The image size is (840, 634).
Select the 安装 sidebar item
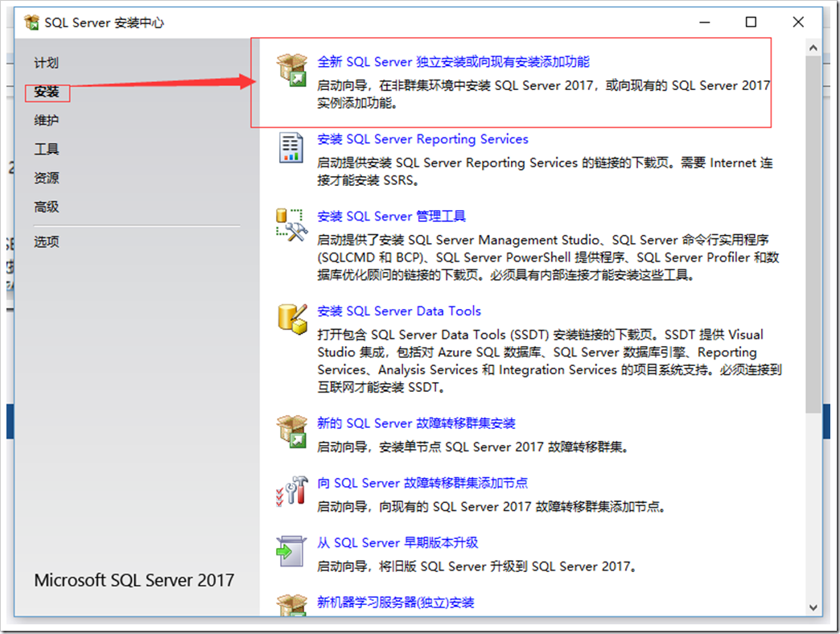click(47, 92)
